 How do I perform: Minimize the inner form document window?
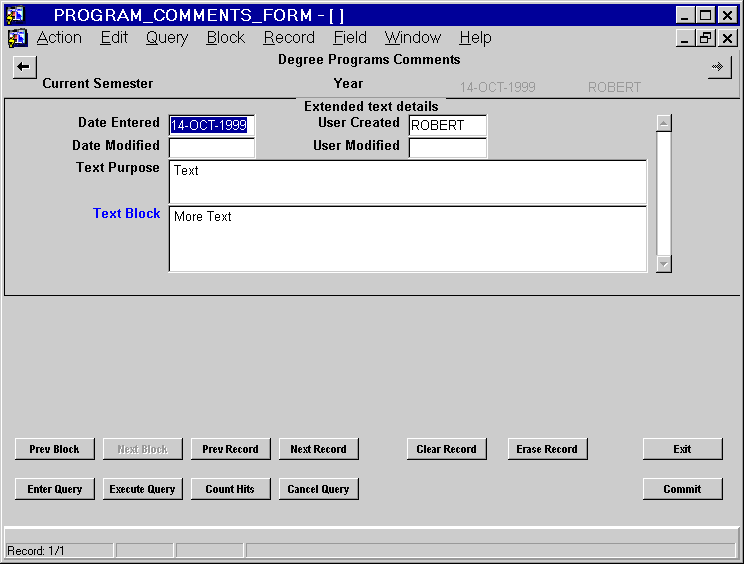coord(685,38)
